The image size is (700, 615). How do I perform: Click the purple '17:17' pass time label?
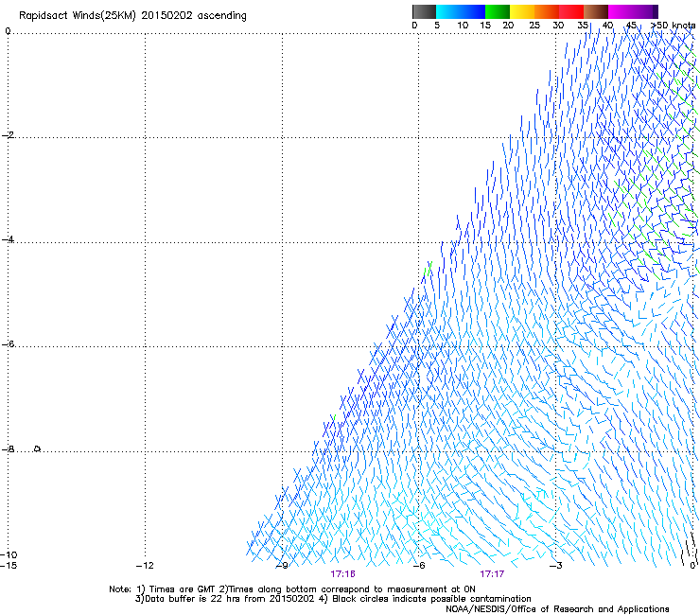492,574
